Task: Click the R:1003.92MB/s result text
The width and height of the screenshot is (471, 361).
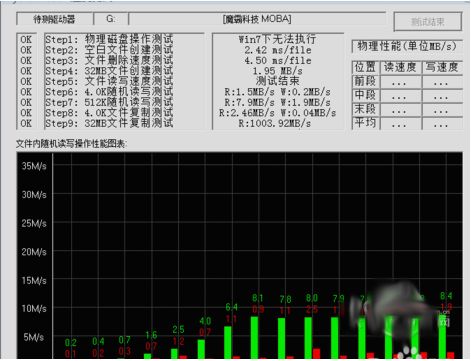Action: (x=274, y=124)
